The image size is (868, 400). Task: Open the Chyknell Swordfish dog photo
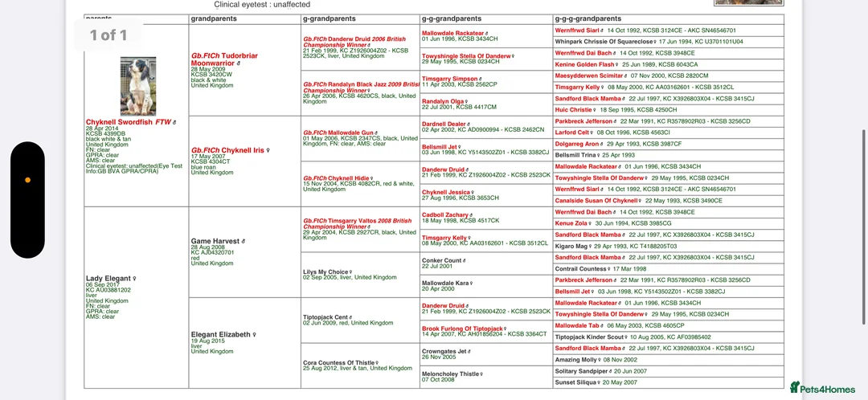pyautogui.click(x=137, y=86)
